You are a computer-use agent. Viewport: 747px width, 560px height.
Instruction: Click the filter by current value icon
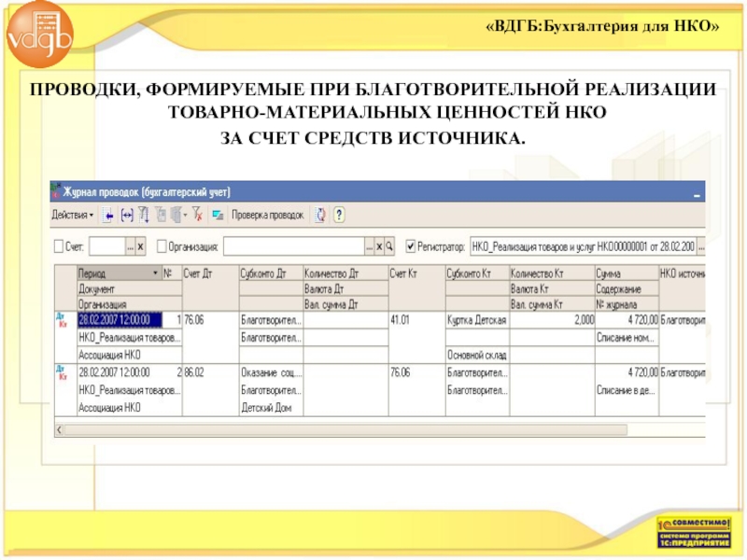(x=144, y=216)
